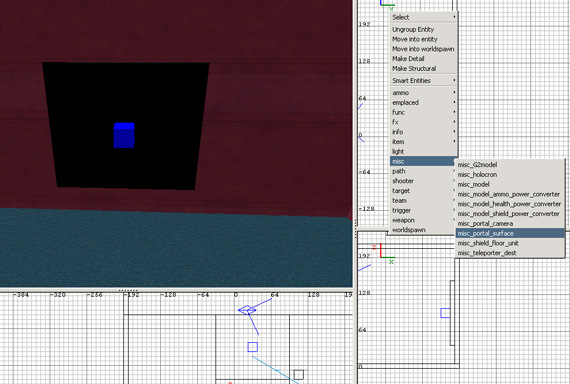The image size is (570, 384).
Task: Open the path entity category
Action: [422, 171]
